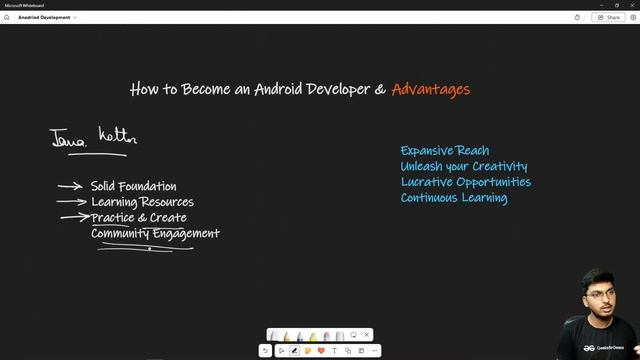Viewport: 640px width, 360px height.
Task: Click the handwritten 'Kotlin' ink
Action: 118,135
